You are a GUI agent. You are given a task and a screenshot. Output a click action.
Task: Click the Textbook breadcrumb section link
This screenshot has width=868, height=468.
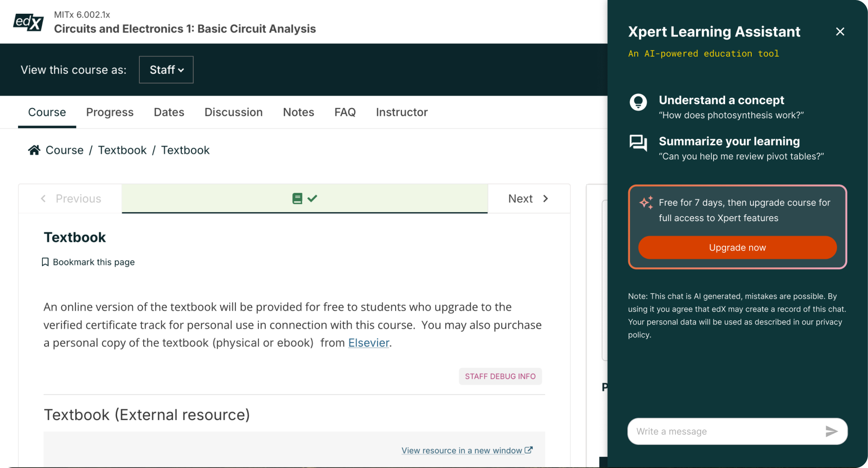point(122,150)
